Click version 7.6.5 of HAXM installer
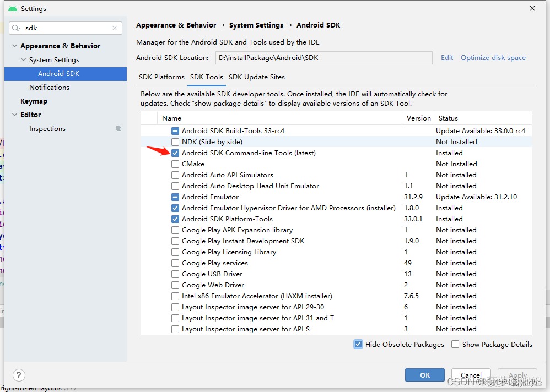Image resolution: width=550 pixels, height=392 pixels. click(411, 296)
